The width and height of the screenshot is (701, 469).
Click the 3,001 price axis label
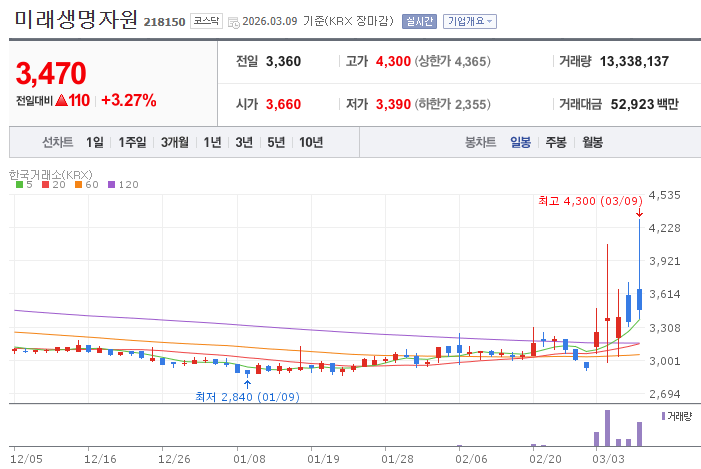664,361
